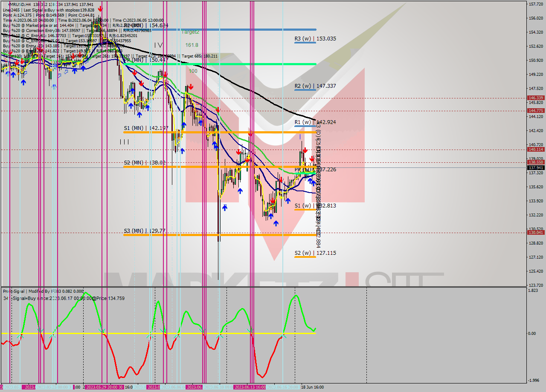Click the S3 (MN) 129.77 monthly support label

145,231
